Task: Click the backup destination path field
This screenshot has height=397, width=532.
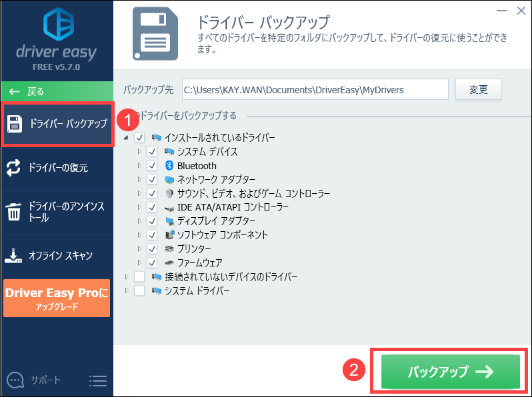Action: (x=315, y=89)
